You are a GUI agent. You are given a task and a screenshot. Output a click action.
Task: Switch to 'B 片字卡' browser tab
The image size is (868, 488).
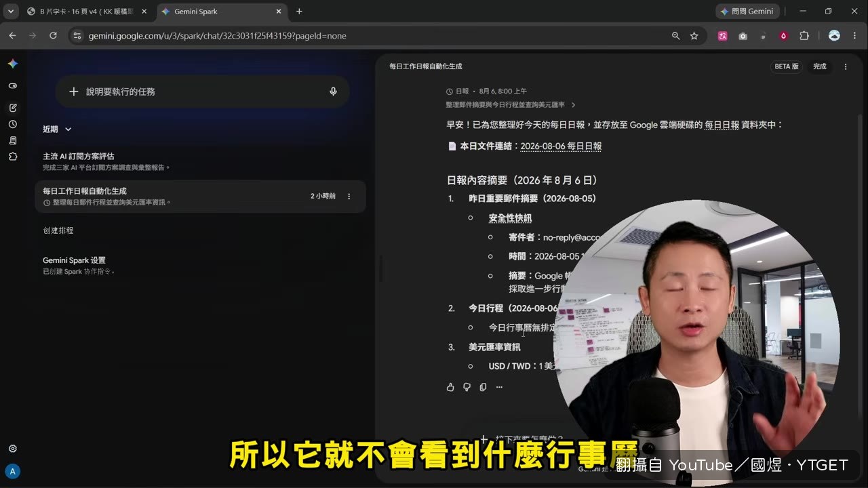point(86,12)
